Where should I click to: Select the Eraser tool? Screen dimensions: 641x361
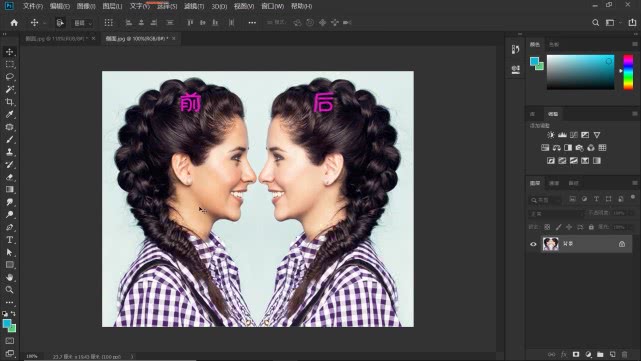(9, 177)
